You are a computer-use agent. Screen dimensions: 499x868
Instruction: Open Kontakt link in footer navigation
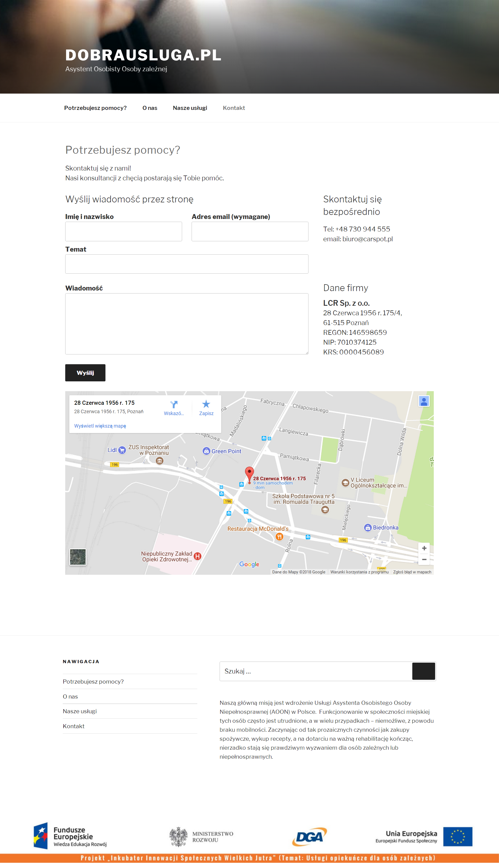coord(73,726)
